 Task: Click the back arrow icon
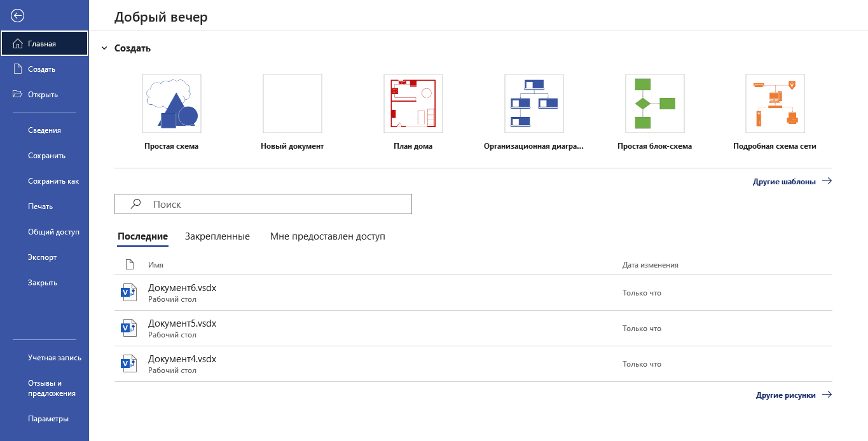coord(18,16)
